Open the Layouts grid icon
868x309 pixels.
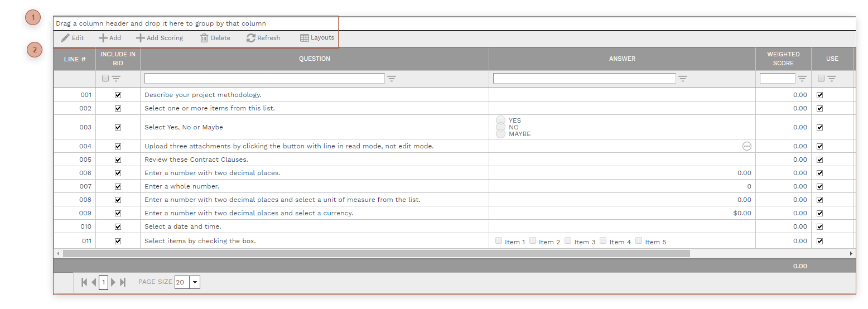(x=304, y=38)
